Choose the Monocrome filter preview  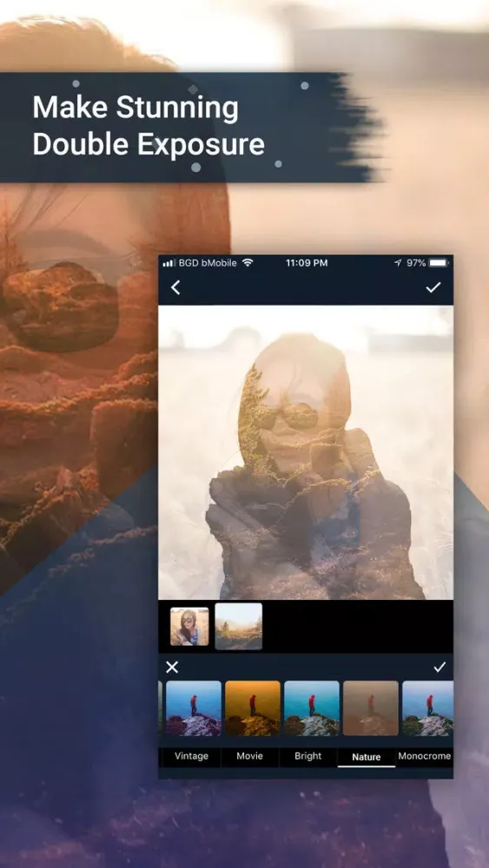[x=427, y=708]
